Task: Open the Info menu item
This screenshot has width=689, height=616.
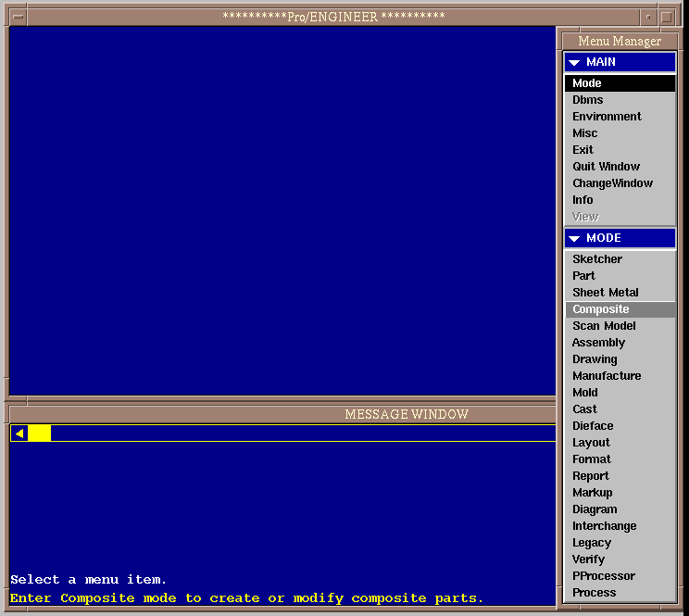Action: tap(620, 200)
